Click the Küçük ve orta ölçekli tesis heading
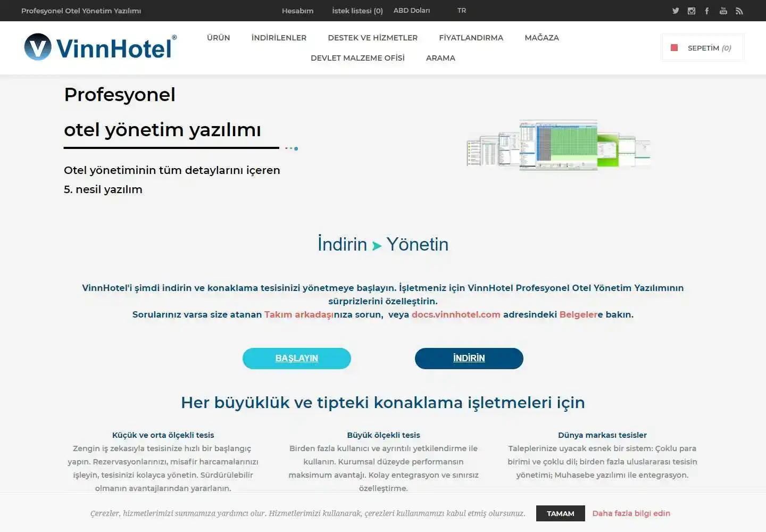Screen dimensions: 766x532 (x=163, y=435)
